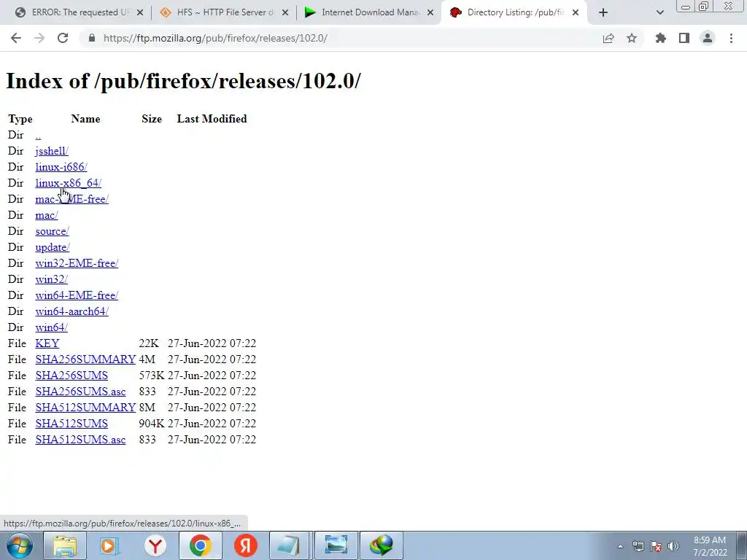Click the Chrome taskbar icon
This screenshot has width=747, height=560.
(x=201, y=545)
